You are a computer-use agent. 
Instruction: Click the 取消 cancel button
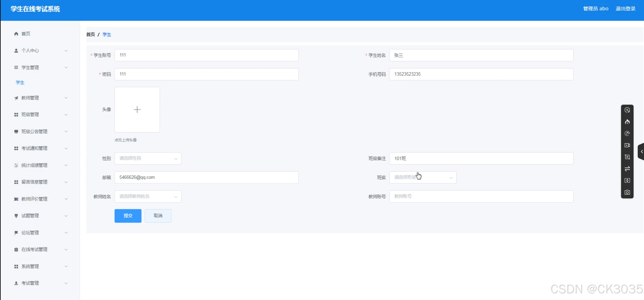pos(158,216)
